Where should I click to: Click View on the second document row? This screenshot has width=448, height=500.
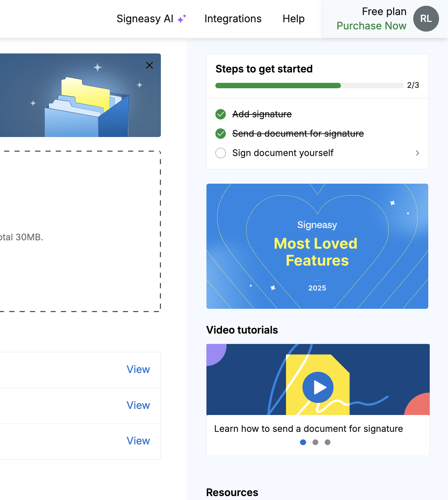click(138, 405)
